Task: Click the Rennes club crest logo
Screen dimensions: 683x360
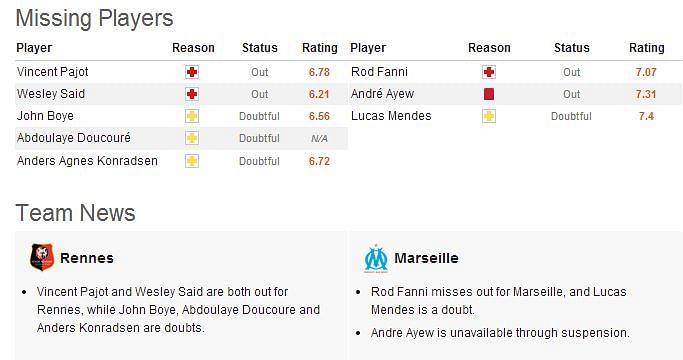Action: [42, 257]
